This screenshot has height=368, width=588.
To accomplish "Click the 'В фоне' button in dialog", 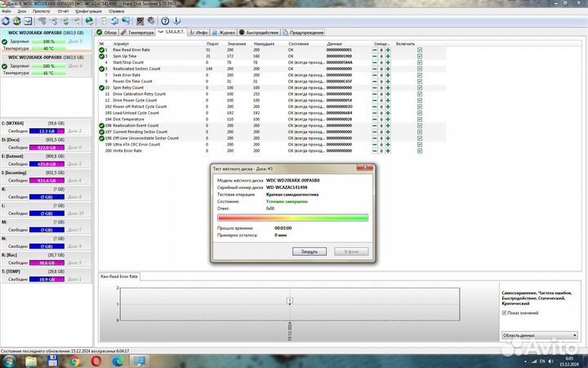I will pyautogui.click(x=351, y=252).
